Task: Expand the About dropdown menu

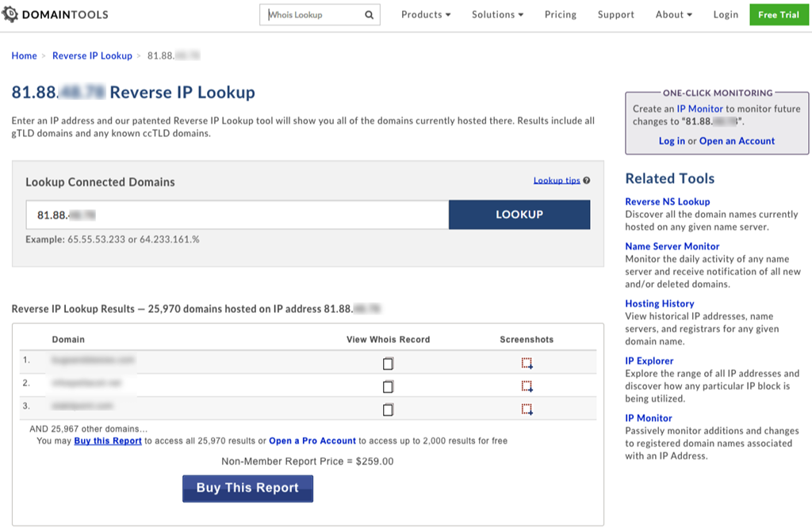Action: pos(674,14)
